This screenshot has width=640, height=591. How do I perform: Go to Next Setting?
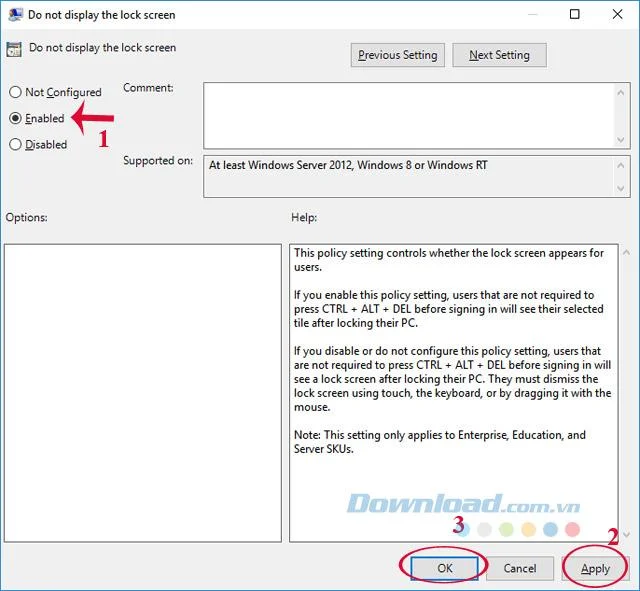pyautogui.click(x=499, y=55)
